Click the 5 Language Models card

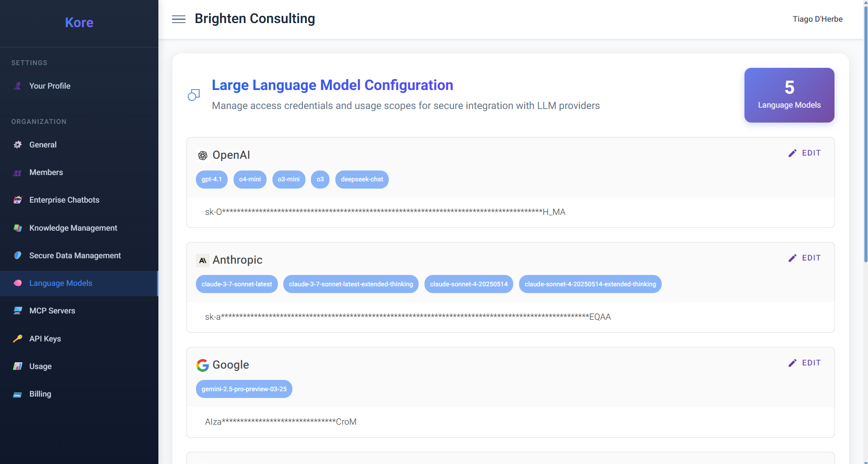[x=789, y=95]
